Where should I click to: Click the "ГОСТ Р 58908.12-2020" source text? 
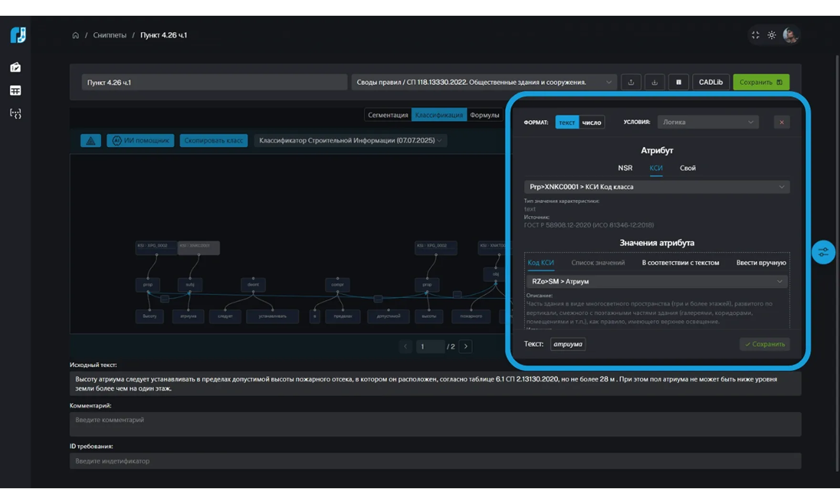[589, 225]
